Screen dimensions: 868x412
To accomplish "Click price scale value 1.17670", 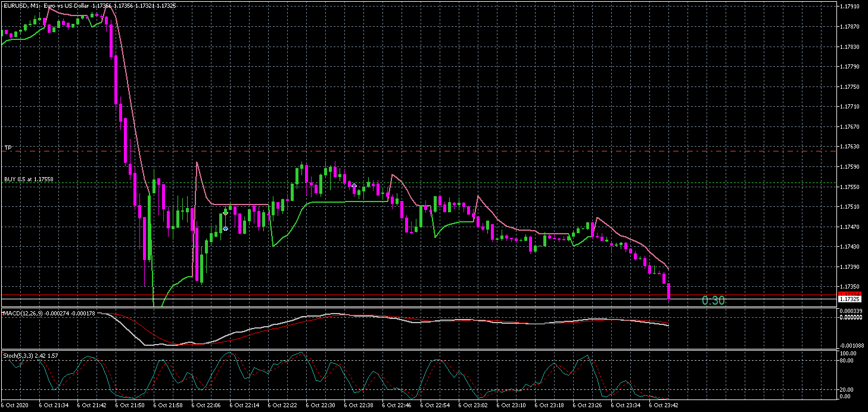I will (849, 127).
